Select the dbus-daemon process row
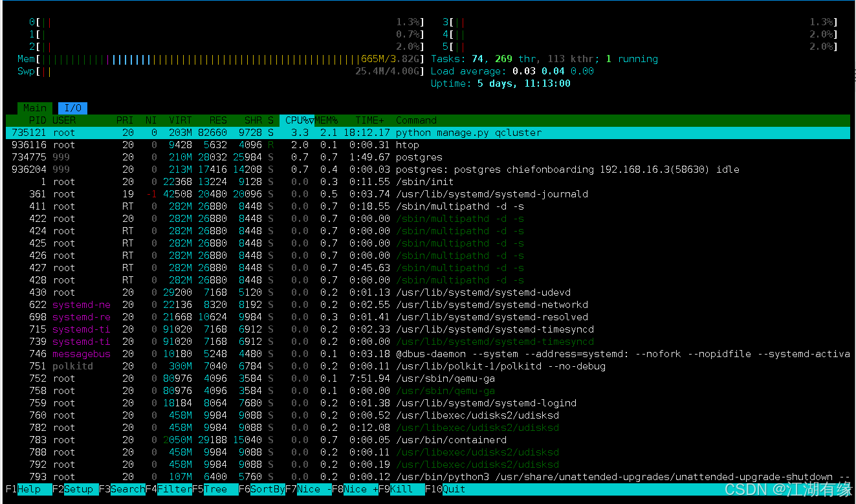856x504 pixels. pos(428,354)
